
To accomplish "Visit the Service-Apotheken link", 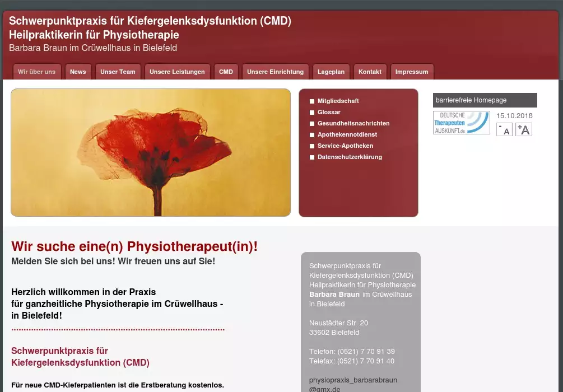I will click(345, 146).
